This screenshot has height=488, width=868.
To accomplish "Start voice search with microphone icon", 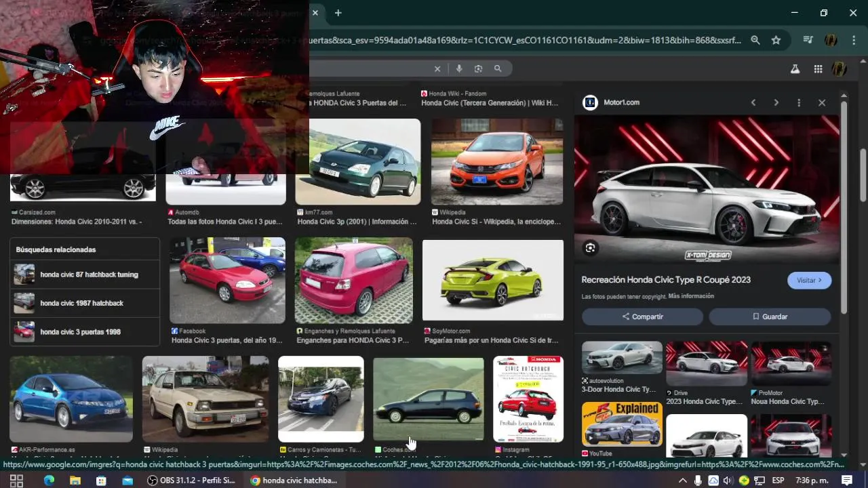I will pyautogui.click(x=459, y=69).
